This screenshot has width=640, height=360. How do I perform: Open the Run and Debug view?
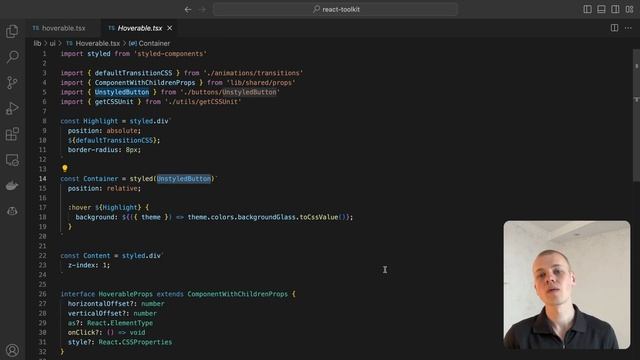pyautogui.click(x=12, y=109)
